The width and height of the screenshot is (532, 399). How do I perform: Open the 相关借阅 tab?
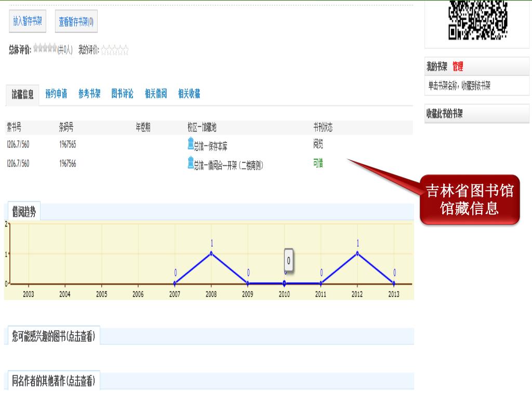click(156, 94)
